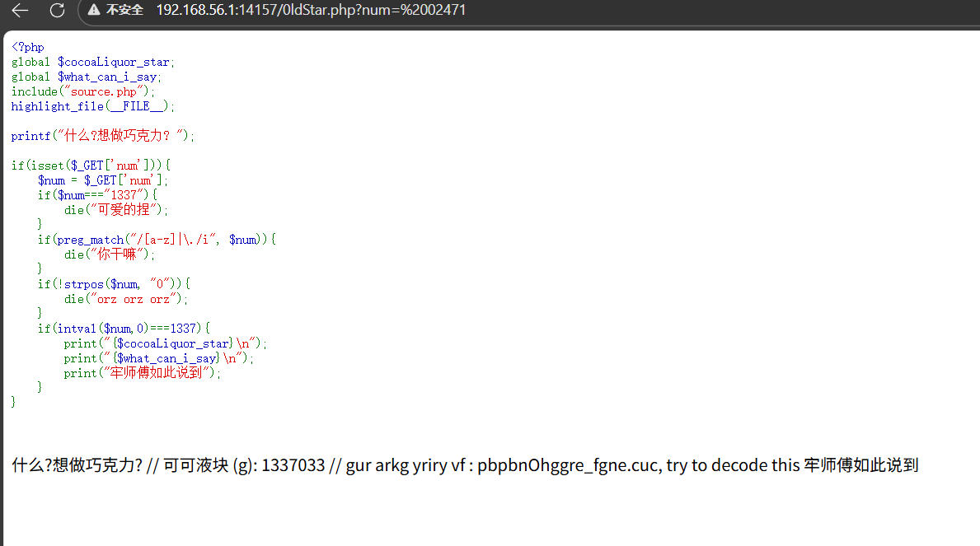
Task: Click the browser back arrow
Action: (x=19, y=11)
